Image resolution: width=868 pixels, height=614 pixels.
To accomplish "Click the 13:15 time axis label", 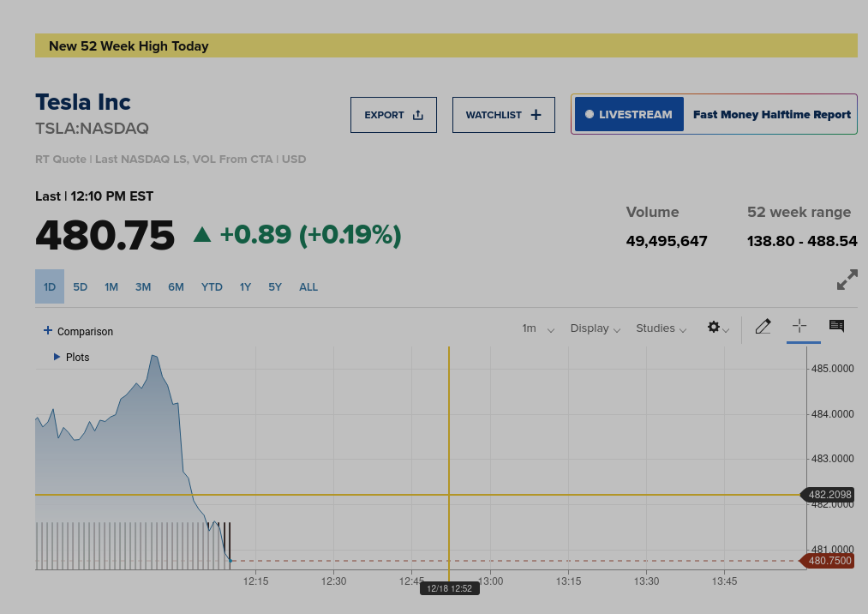I will click(x=568, y=581).
